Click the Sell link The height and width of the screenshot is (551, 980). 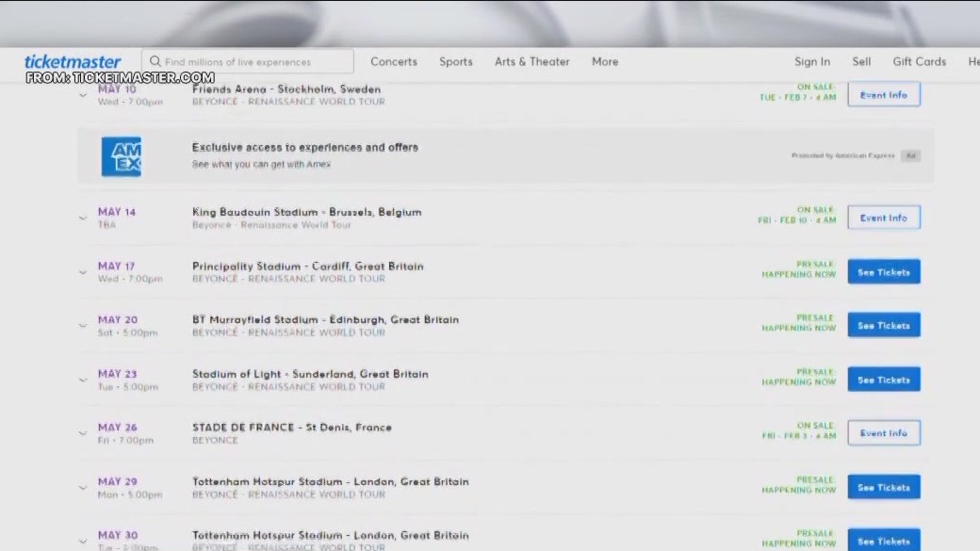pos(860,61)
